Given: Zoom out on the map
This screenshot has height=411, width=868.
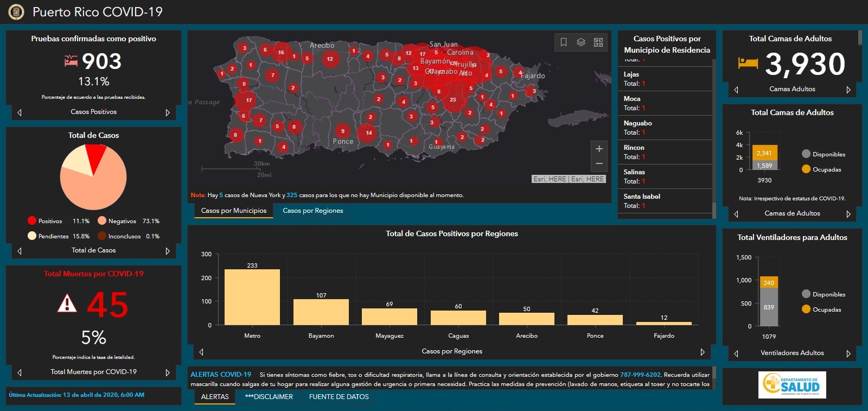Looking at the screenshot, I should 599,163.
